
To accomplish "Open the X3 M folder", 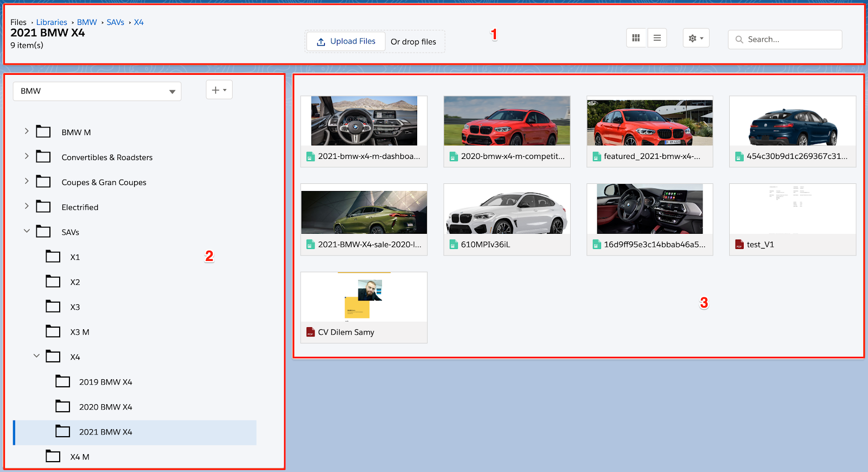I will tap(80, 332).
